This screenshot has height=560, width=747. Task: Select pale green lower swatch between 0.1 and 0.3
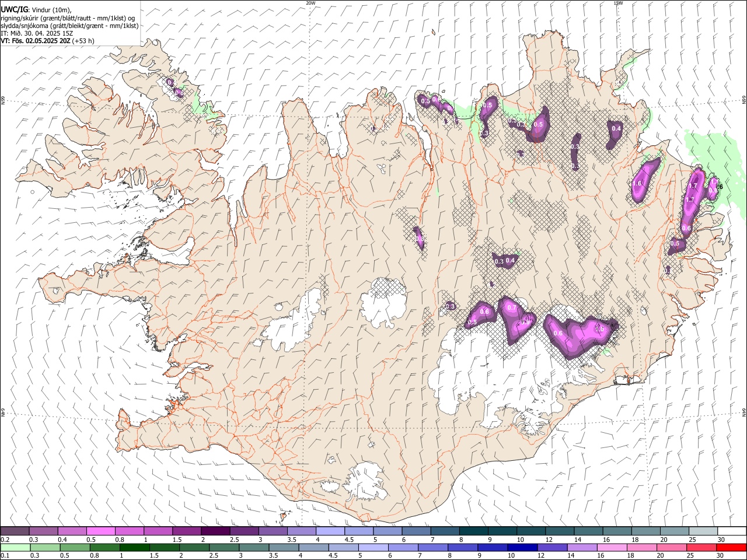pos(15,548)
